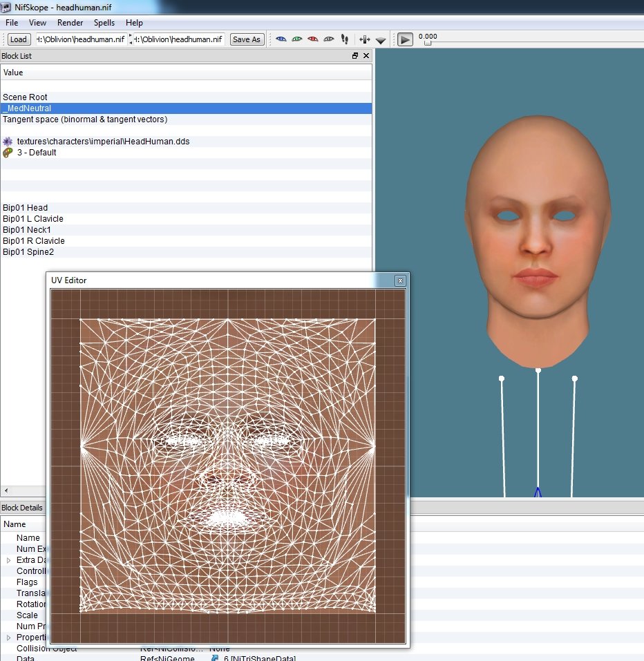Click the Save As button
Image resolution: width=644 pixels, height=661 pixels.
click(247, 39)
